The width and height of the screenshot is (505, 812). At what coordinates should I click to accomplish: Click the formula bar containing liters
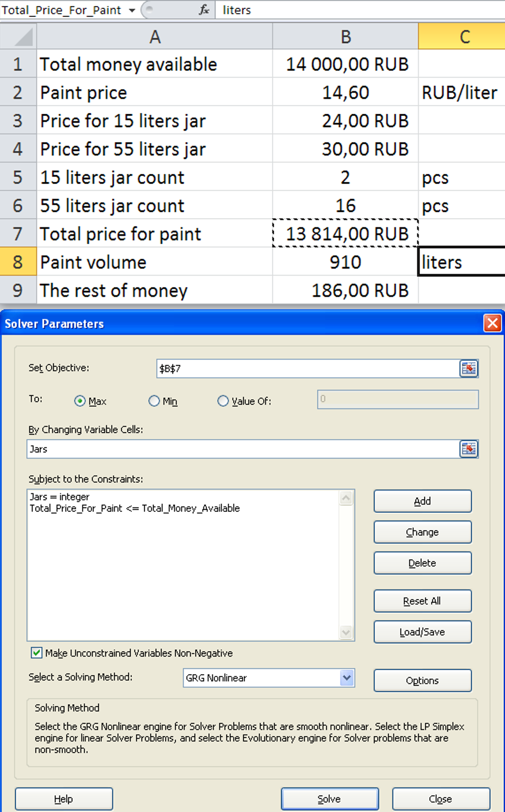pyautogui.click(x=360, y=10)
